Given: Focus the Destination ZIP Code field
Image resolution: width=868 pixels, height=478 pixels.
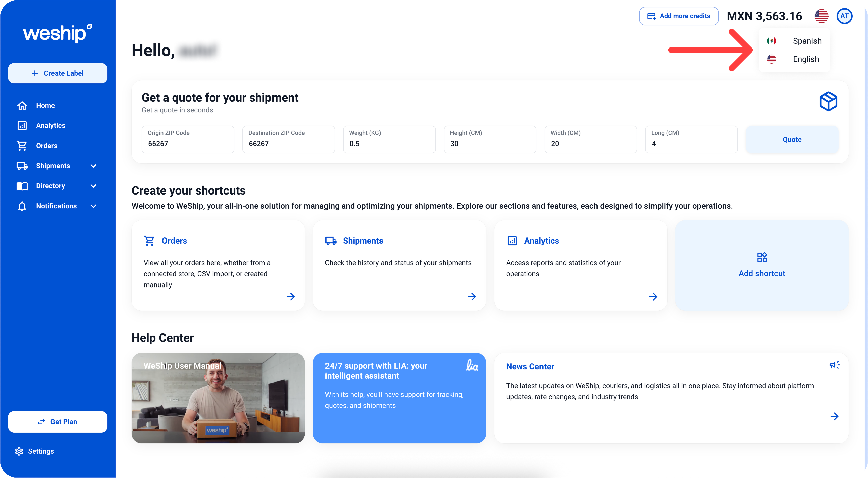Looking at the screenshot, I should click(288, 139).
